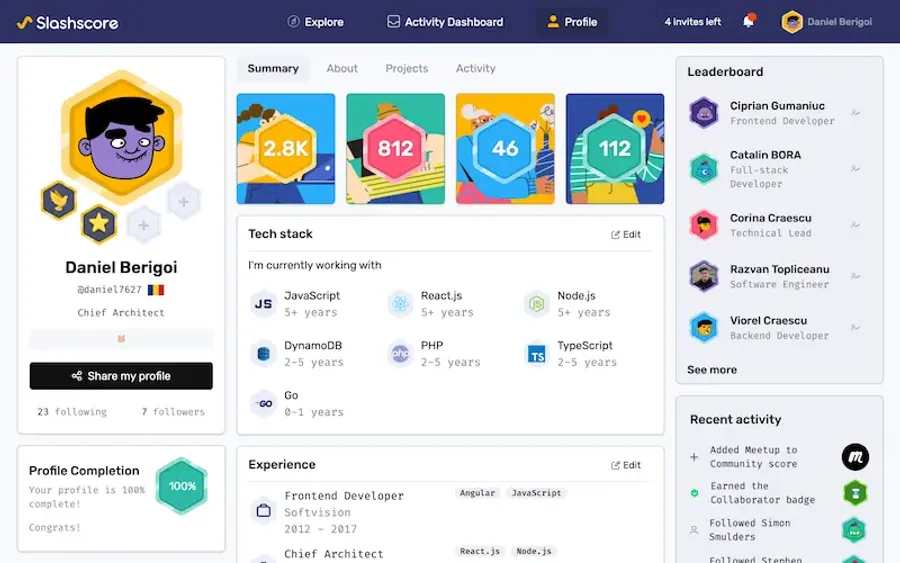The image size is (900, 563).
Task: Open Viorel Craescu's leaderboard avatar
Action: tap(704, 327)
